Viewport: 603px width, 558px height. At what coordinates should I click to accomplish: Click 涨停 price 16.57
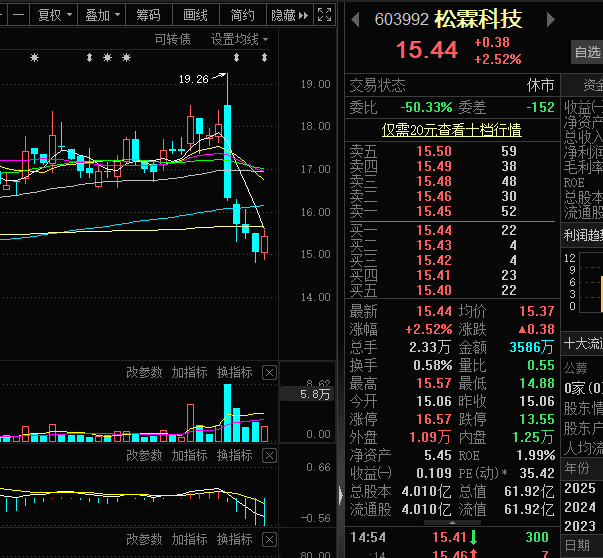tap(434, 419)
